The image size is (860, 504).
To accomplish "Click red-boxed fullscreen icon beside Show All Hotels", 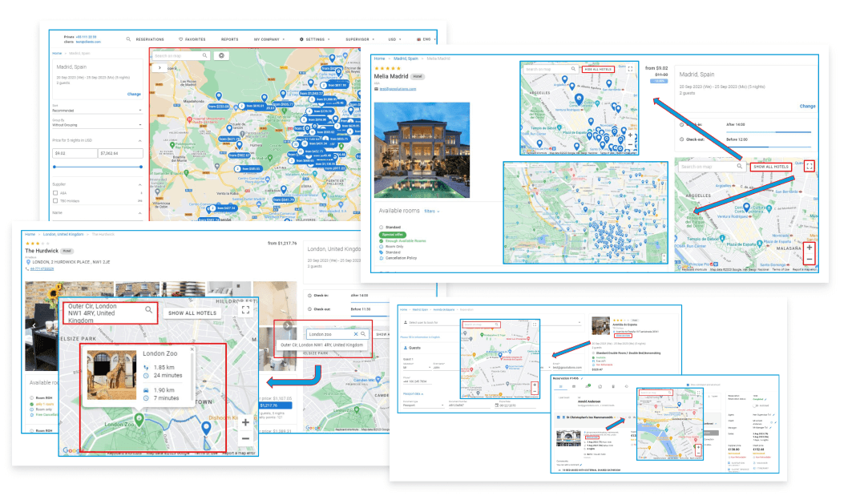I will 810,167.
